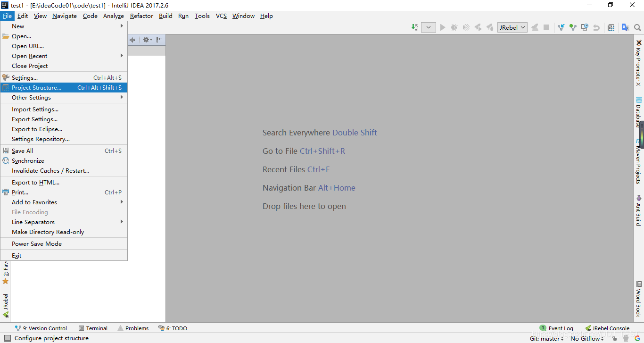Screen dimensions: 644x343
Task: Click the Run with JRebel icon
Action: click(478, 27)
